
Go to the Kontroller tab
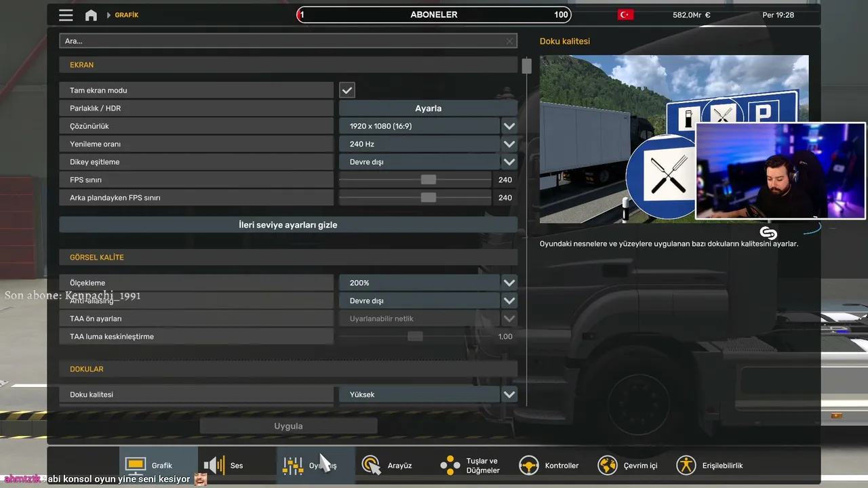tap(552, 466)
